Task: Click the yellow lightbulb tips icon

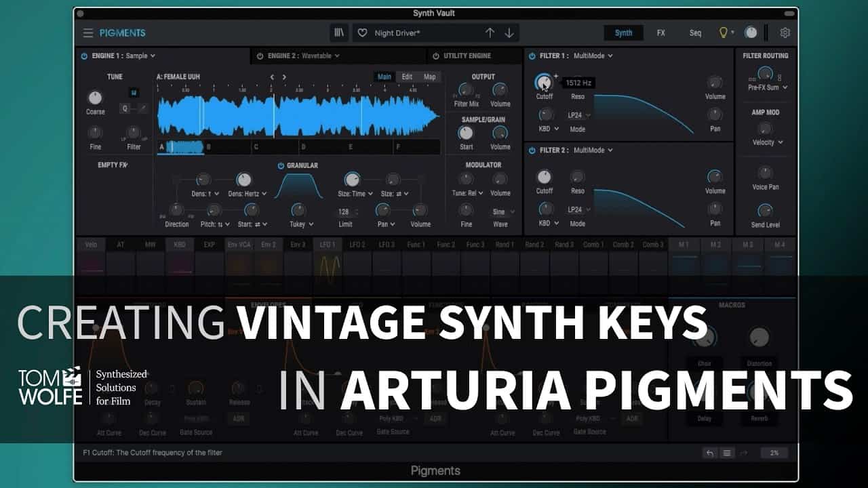Action: point(724,33)
